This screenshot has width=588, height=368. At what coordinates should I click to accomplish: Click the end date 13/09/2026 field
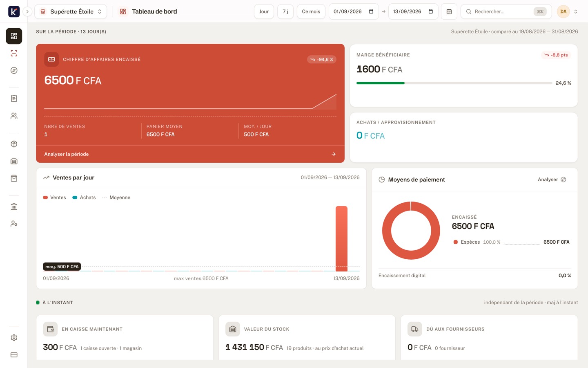coord(413,11)
